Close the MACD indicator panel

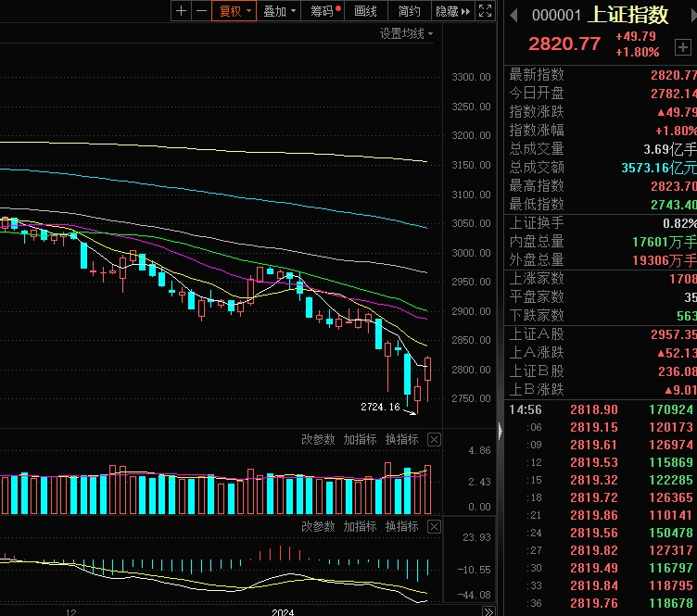(434, 526)
